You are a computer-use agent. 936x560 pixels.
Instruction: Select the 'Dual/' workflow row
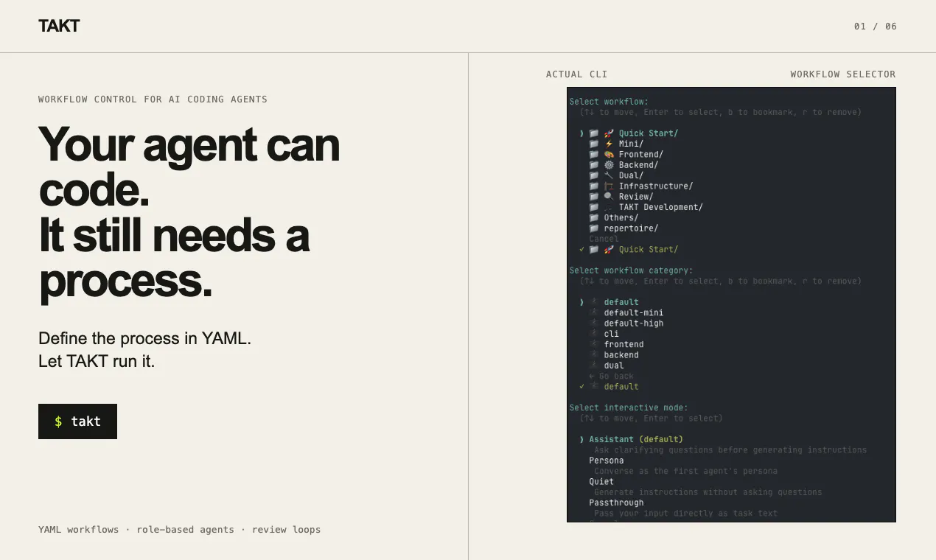coord(616,175)
